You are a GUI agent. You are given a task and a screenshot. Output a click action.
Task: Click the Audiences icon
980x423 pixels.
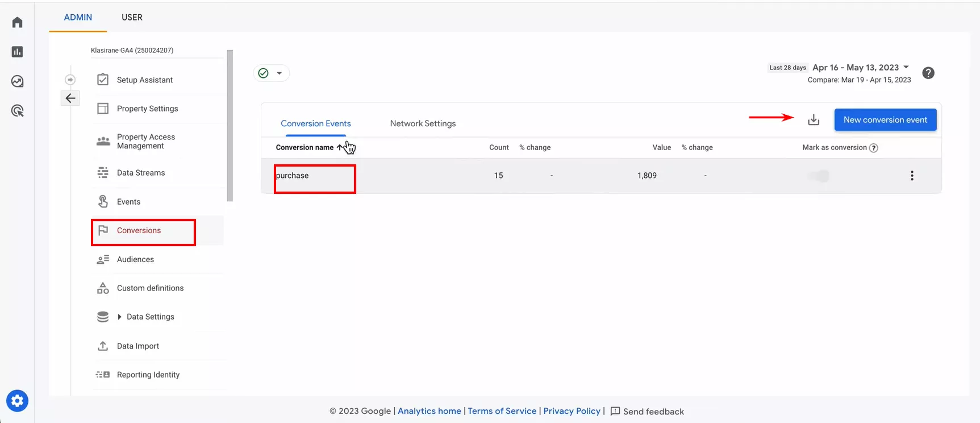(x=103, y=259)
